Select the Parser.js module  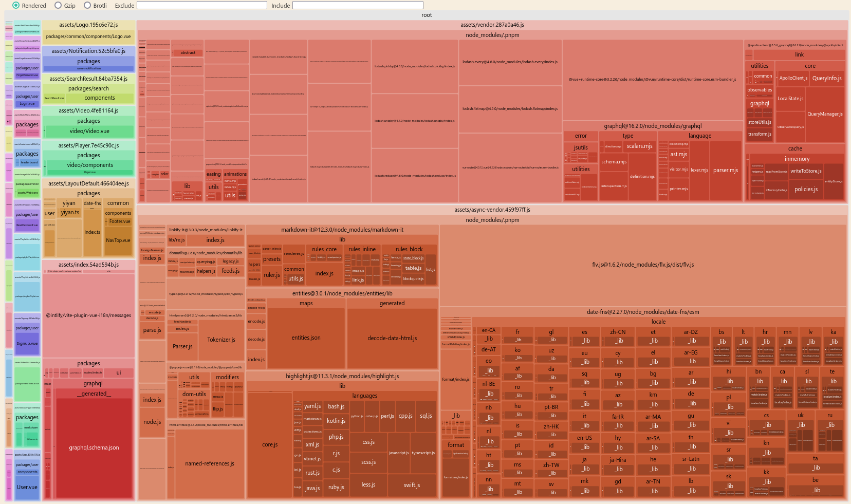pyautogui.click(x=182, y=347)
